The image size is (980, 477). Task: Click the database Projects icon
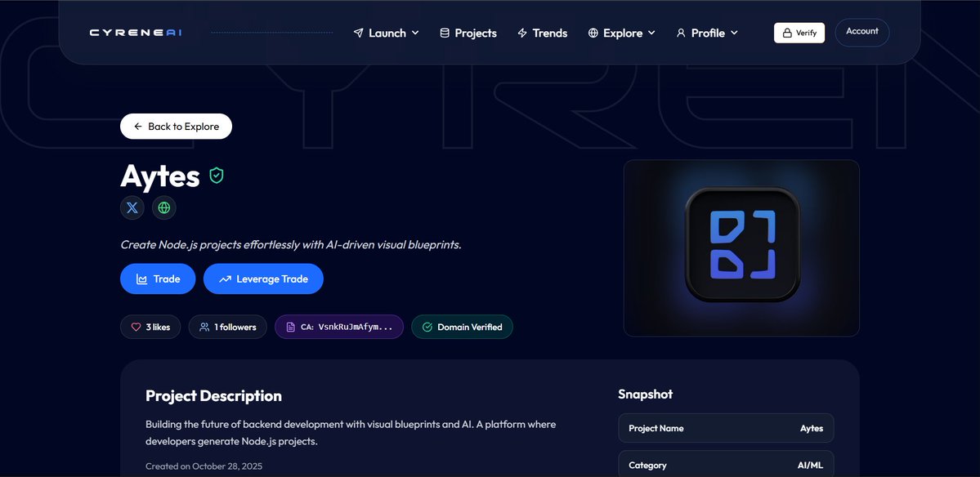tap(445, 33)
